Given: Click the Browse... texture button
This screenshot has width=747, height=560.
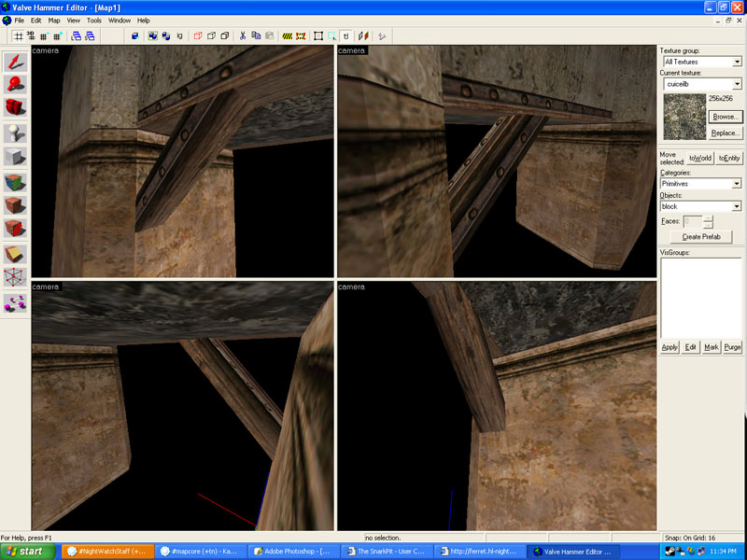Looking at the screenshot, I should (x=725, y=117).
